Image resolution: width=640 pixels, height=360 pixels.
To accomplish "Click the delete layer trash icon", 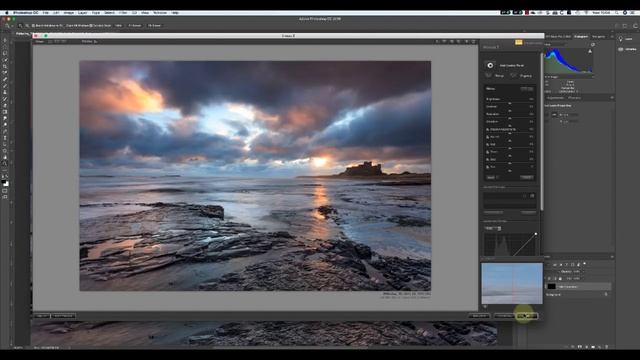I will [607, 347].
